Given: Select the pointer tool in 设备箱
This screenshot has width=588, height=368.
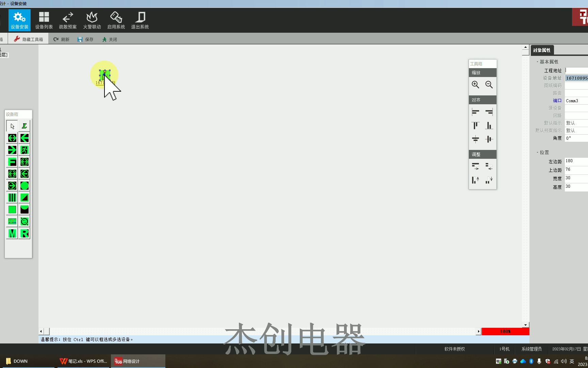Looking at the screenshot, I should pos(12,126).
